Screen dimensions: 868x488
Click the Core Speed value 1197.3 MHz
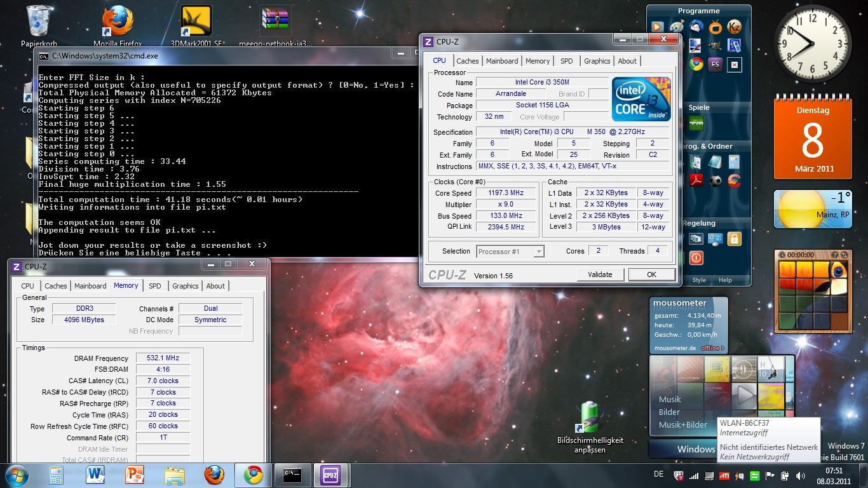506,193
